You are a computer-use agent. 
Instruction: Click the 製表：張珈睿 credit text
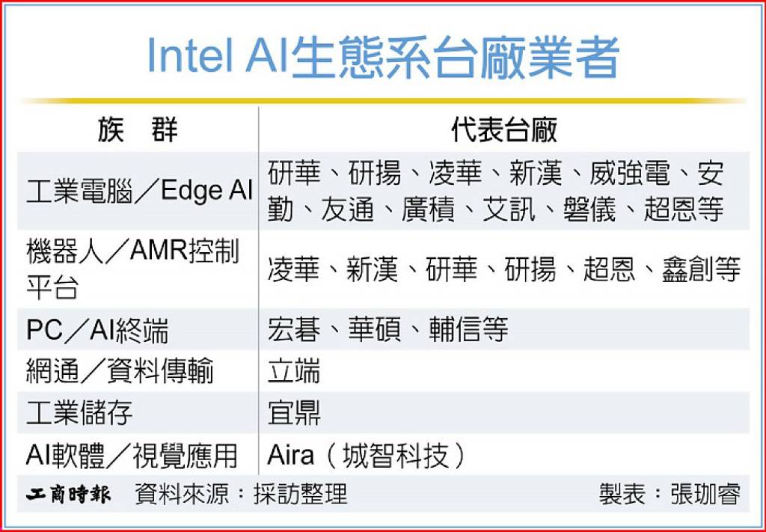pyautogui.click(x=670, y=494)
